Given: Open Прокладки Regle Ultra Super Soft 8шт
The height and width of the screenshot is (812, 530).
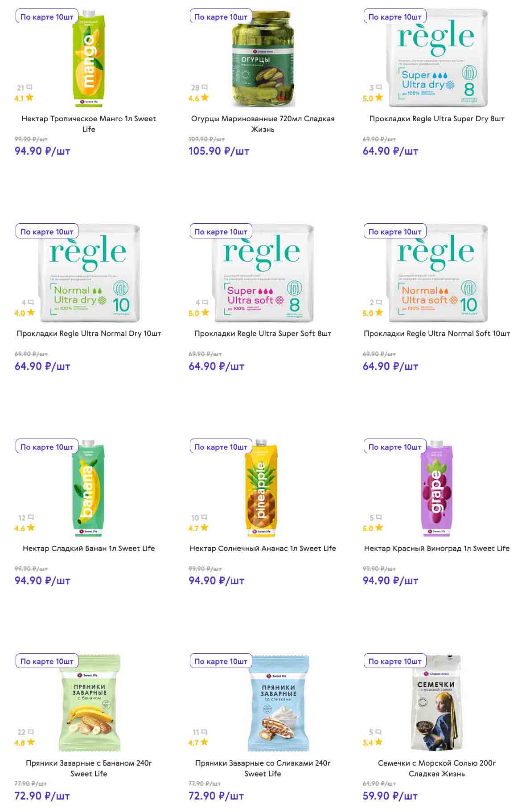Looking at the screenshot, I should [x=263, y=333].
